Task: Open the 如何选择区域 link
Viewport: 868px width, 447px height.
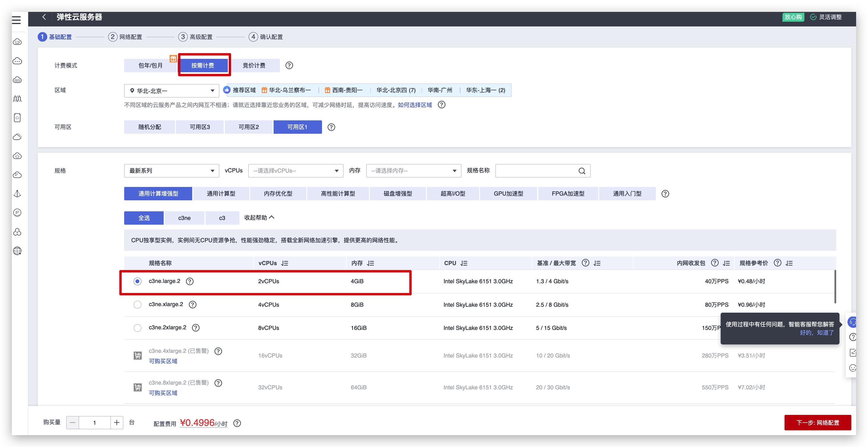Action: 415,105
